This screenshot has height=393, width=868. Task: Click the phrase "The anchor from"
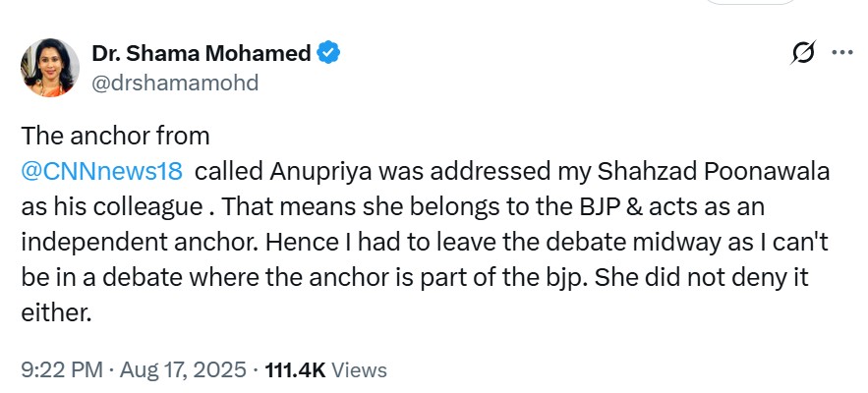[x=116, y=137]
